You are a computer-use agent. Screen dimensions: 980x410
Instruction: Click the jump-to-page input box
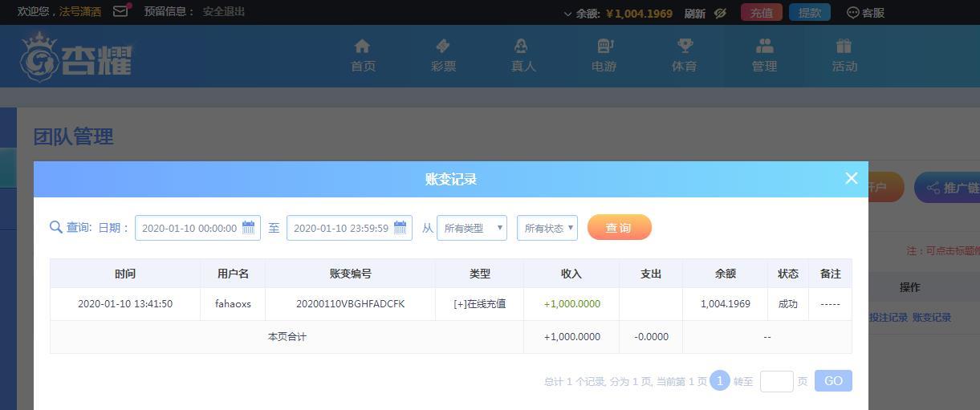click(777, 381)
